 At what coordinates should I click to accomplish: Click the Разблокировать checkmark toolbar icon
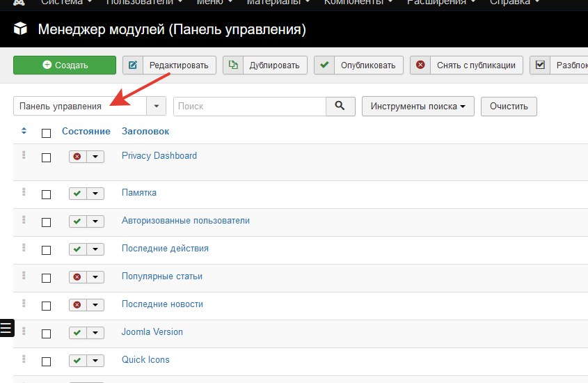tap(540, 65)
